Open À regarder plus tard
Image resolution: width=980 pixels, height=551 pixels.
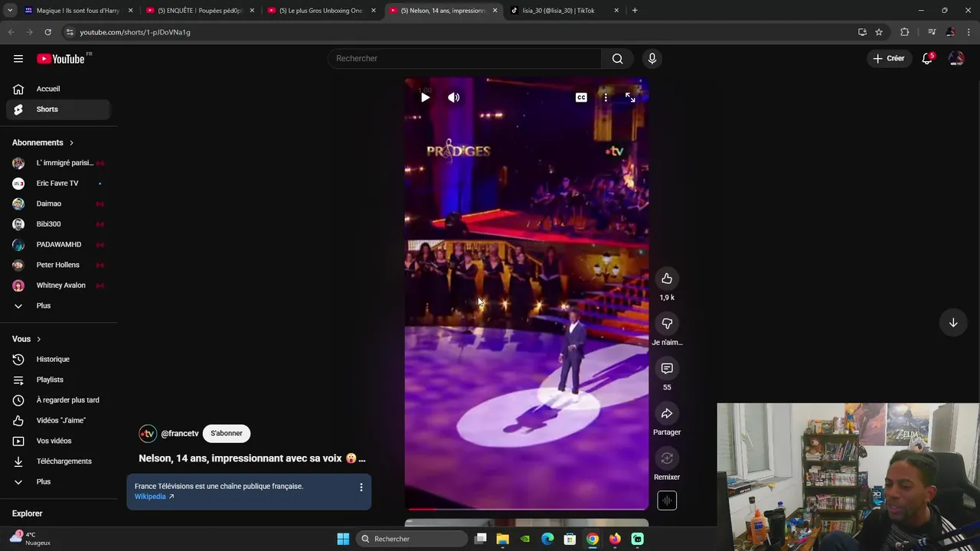point(59,400)
